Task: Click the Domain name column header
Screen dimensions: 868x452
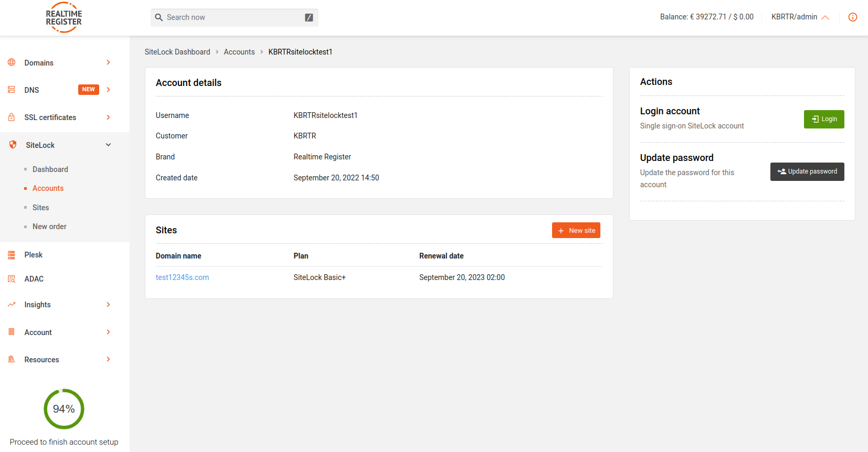Action: click(178, 256)
